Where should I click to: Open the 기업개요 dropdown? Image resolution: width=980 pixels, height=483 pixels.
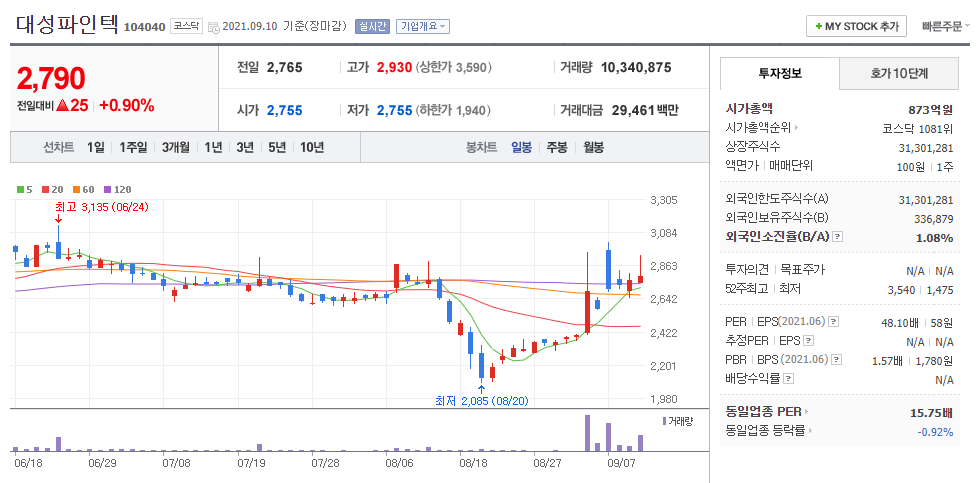422,26
